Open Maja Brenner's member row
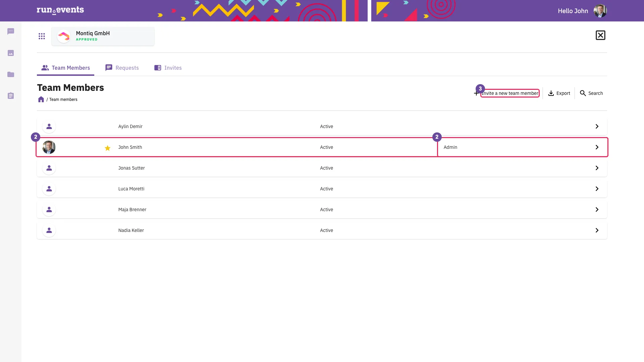This screenshot has width=644, height=362. pyautogui.click(x=322, y=209)
